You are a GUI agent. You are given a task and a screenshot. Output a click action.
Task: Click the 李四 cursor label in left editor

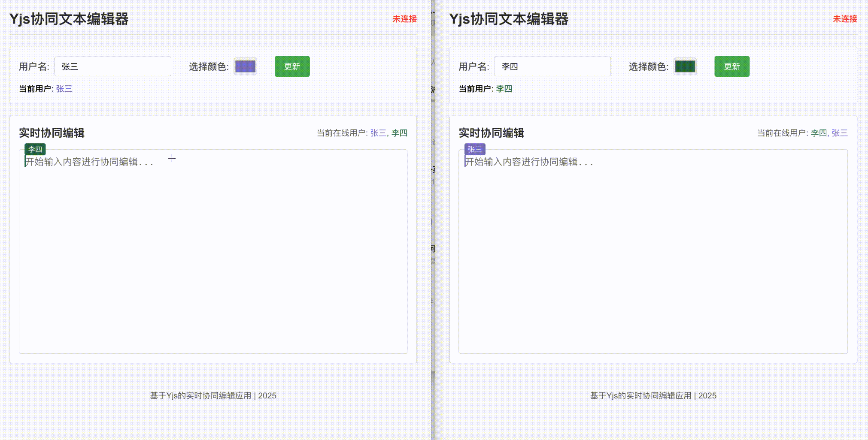coord(36,149)
